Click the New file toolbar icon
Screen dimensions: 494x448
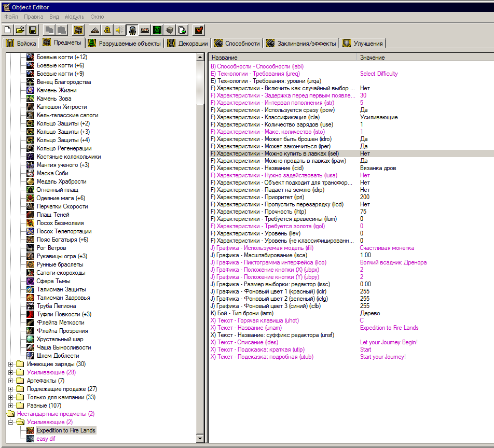click(8, 30)
